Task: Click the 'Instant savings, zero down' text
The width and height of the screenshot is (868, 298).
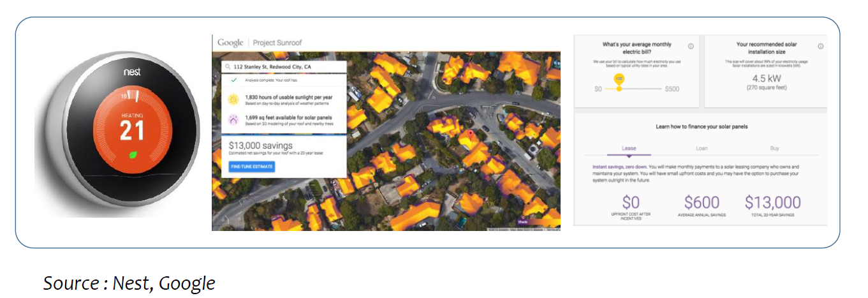Action: click(x=620, y=166)
